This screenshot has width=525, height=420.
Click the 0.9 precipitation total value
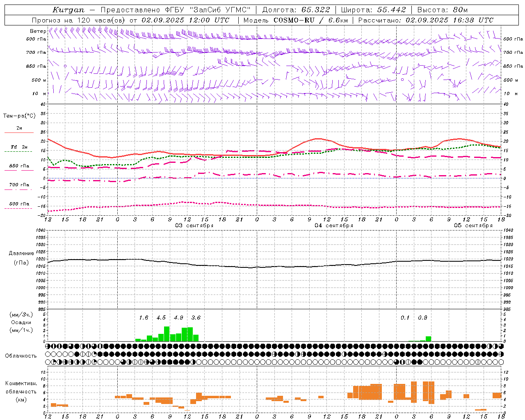click(x=422, y=317)
